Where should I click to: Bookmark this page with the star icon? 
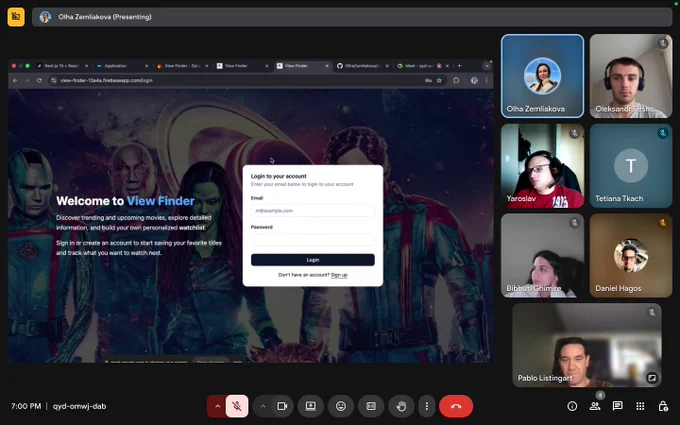439,81
